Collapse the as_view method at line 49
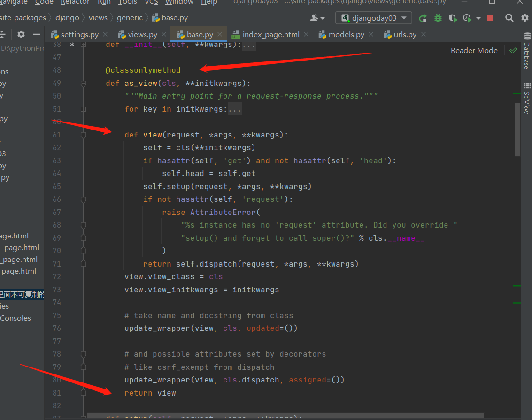The width and height of the screenshot is (532, 420). 83,84
